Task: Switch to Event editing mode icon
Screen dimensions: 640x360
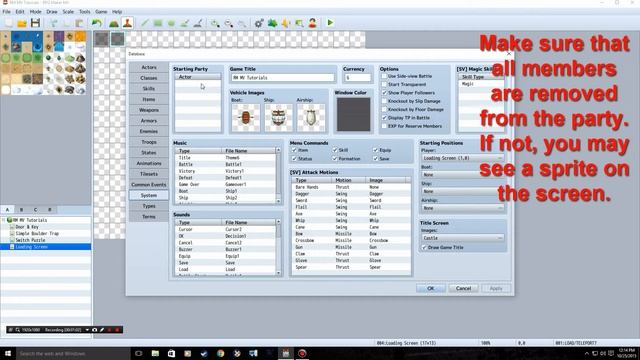Action: pos(127,23)
